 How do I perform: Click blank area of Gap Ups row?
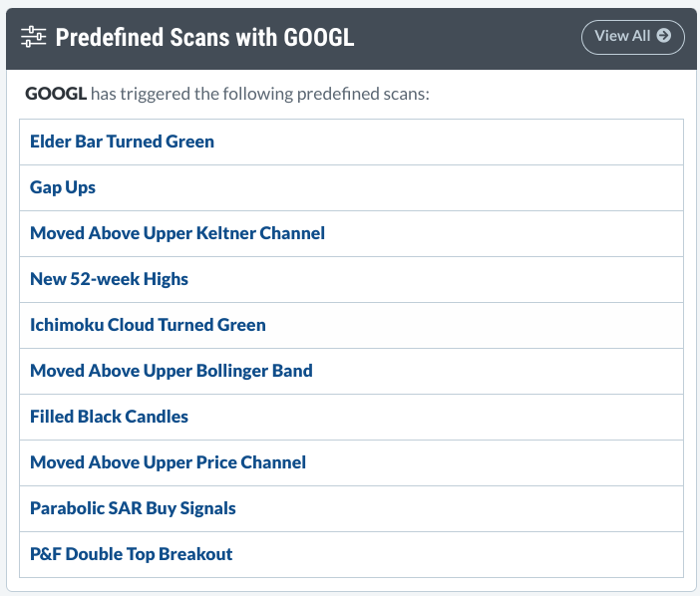389,187
